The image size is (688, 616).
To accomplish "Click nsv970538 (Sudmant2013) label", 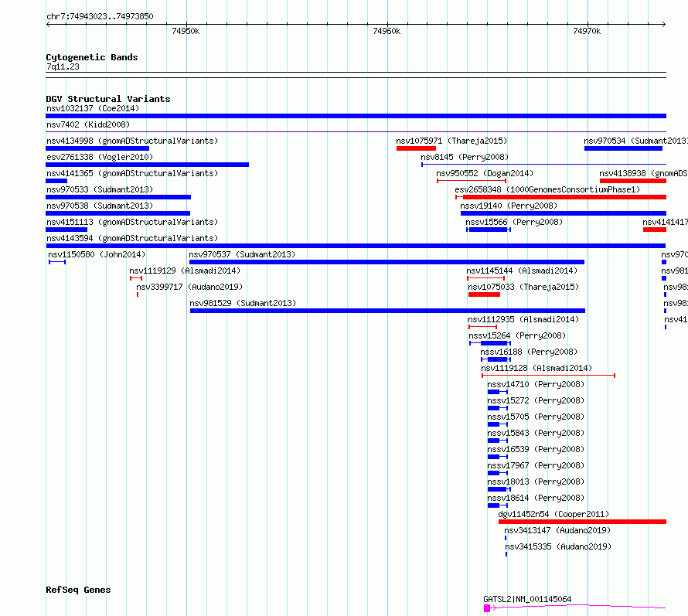I will point(100,206).
